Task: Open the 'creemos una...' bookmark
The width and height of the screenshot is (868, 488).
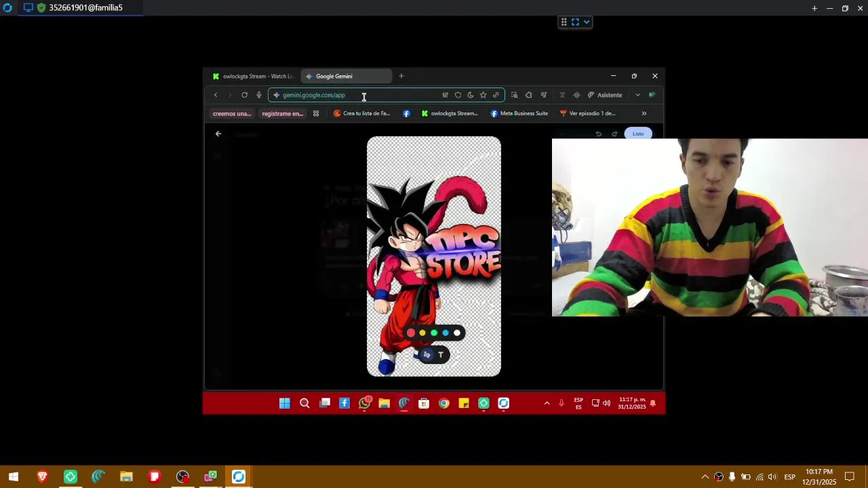Action: tap(232, 113)
